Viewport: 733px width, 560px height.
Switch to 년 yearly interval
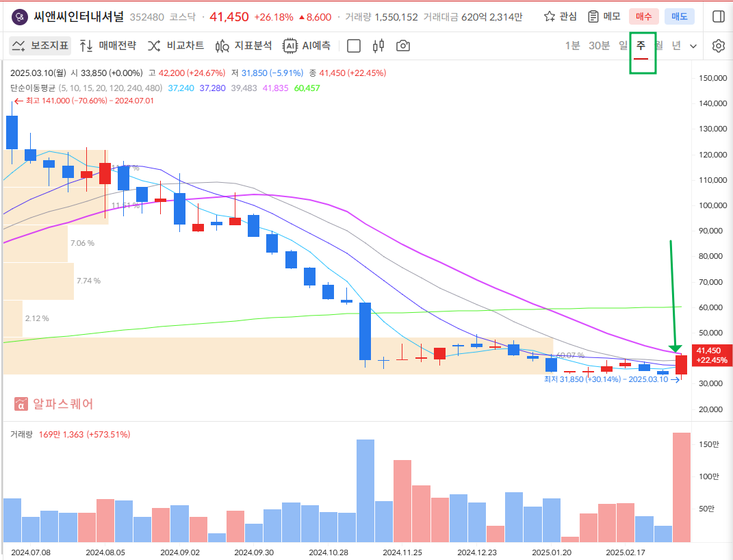coord(676,46)
